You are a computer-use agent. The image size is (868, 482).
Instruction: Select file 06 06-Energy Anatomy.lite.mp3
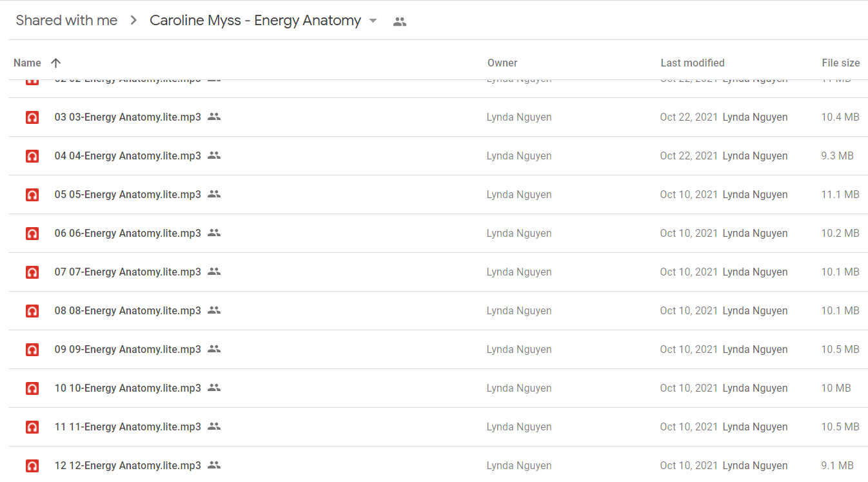pos(439,233)
